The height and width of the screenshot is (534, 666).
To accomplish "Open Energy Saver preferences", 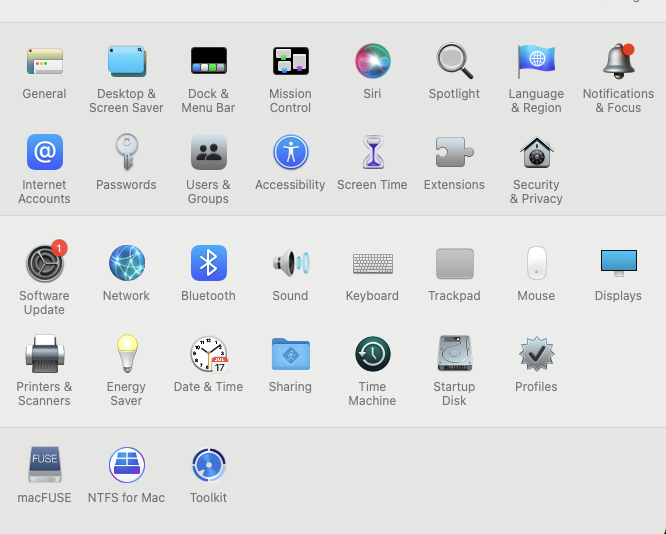I will click(x=127, y=354).
